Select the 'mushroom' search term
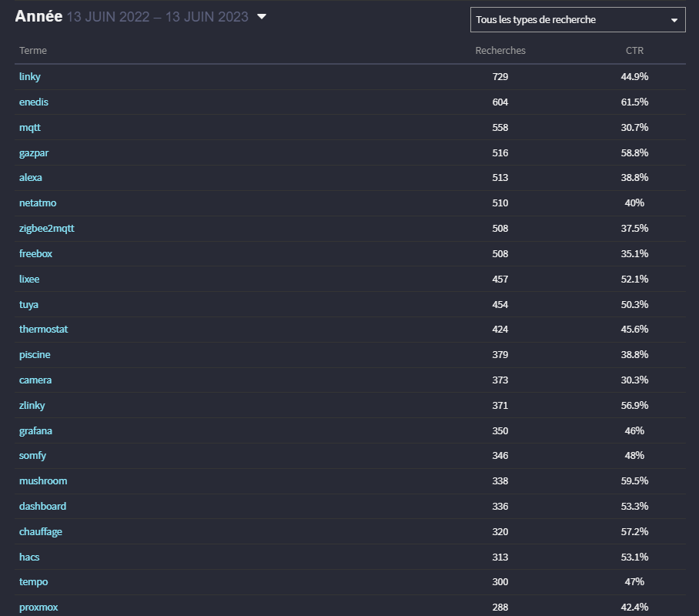Screen dimensions: 699x616 (x=43, y=481)
